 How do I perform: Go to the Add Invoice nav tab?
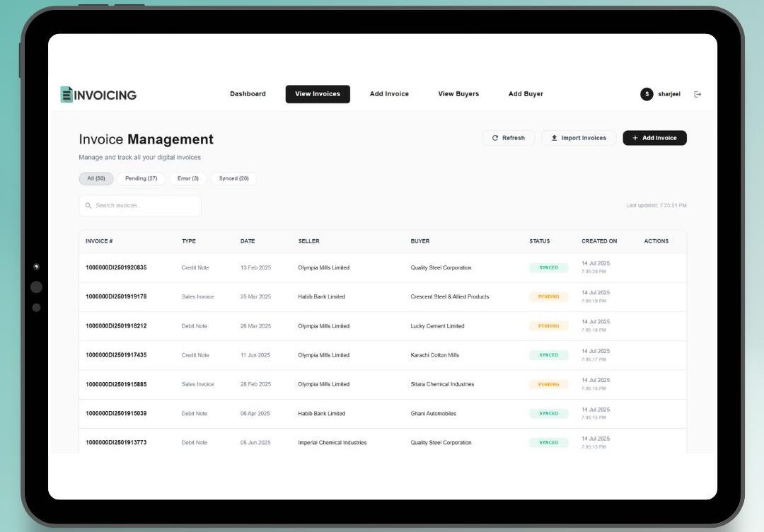[x=389, y=94]
